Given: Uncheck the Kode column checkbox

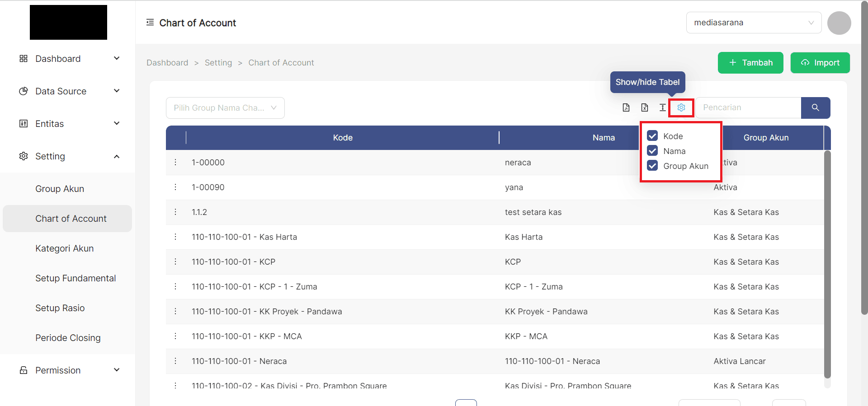Looking at the screenshot, I should 652,135.
